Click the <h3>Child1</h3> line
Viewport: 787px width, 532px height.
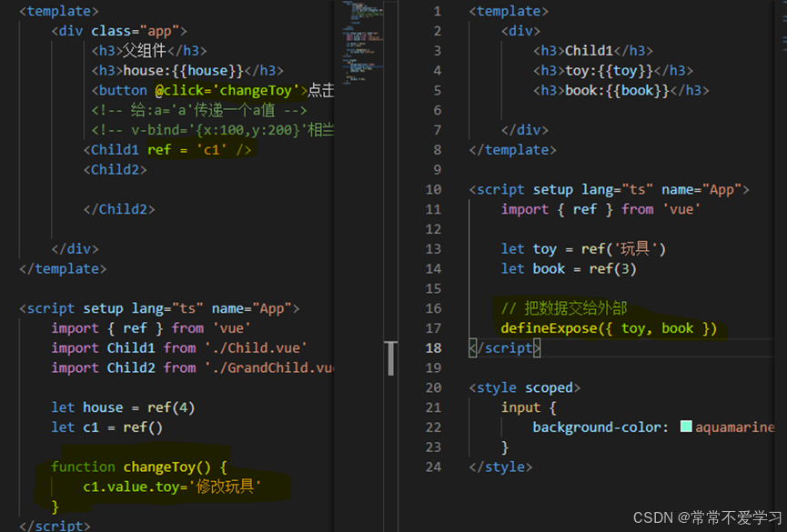pyautogui.click(x=593, y=51)
